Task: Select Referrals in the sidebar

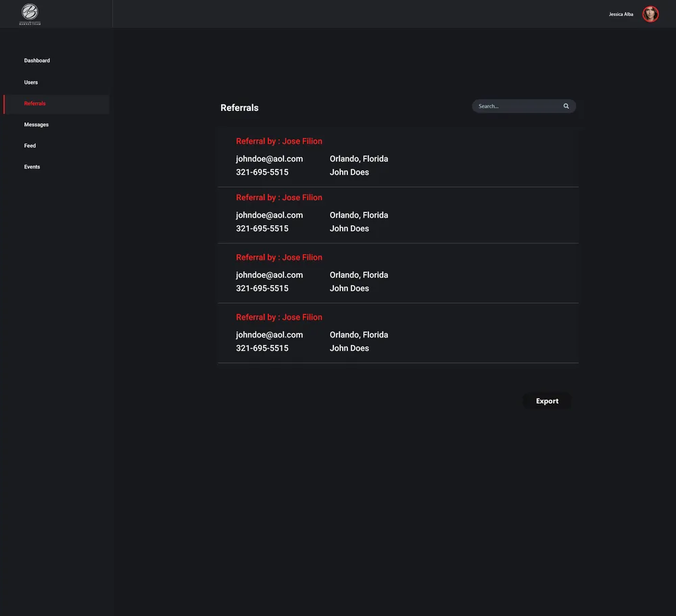Action: click(x=56, y=104)
